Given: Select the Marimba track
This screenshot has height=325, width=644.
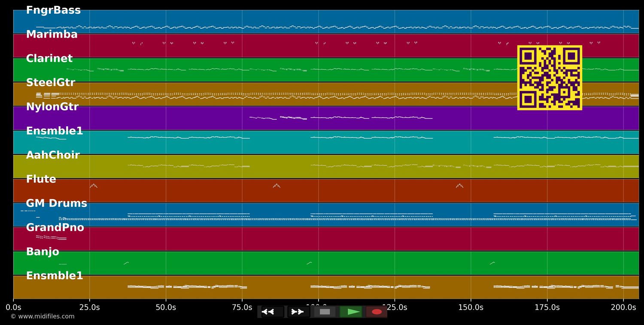Looking at the screenshot, I should click(52, 34).
